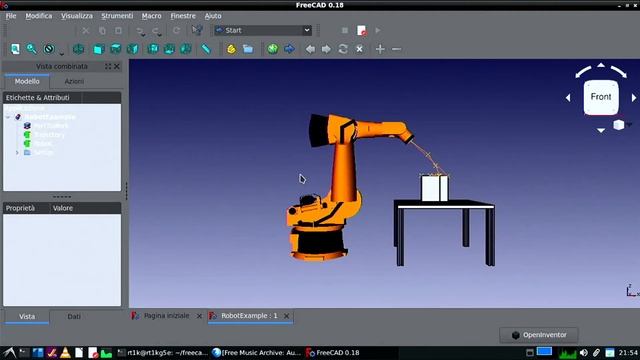Open the Start workbench selector dropdown
The image size is (640, 360).
point(263,30)
